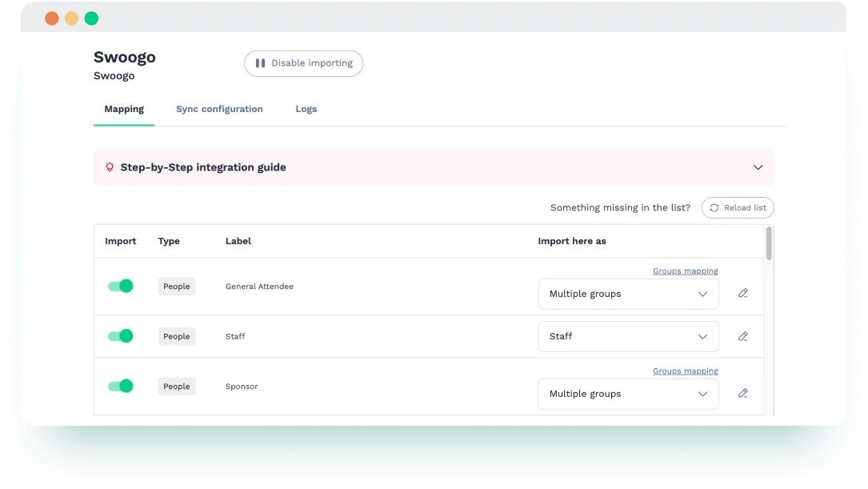
Task: Click the edit pencil for General Attendee row
Action: coord(743,294)
